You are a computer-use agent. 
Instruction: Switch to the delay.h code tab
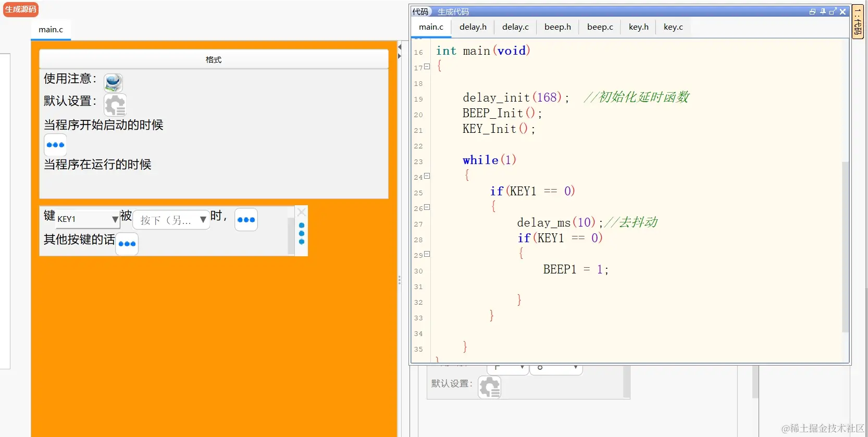point(473,27)
